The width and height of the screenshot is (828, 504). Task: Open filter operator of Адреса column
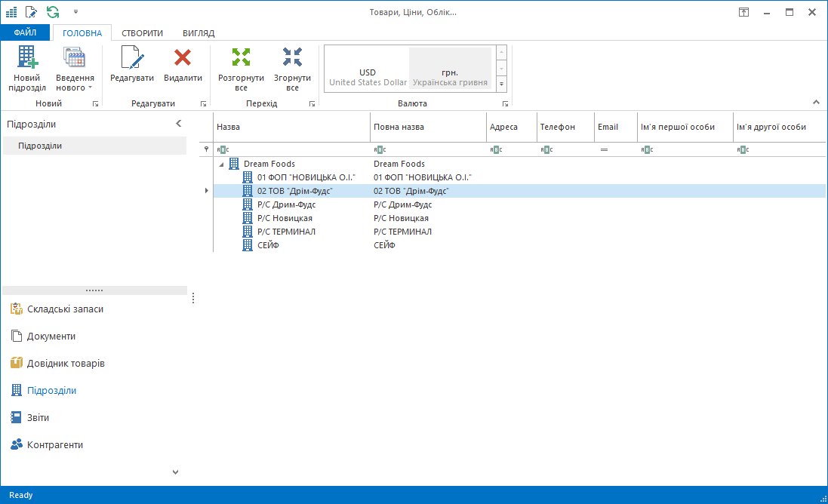pos(496,150)
